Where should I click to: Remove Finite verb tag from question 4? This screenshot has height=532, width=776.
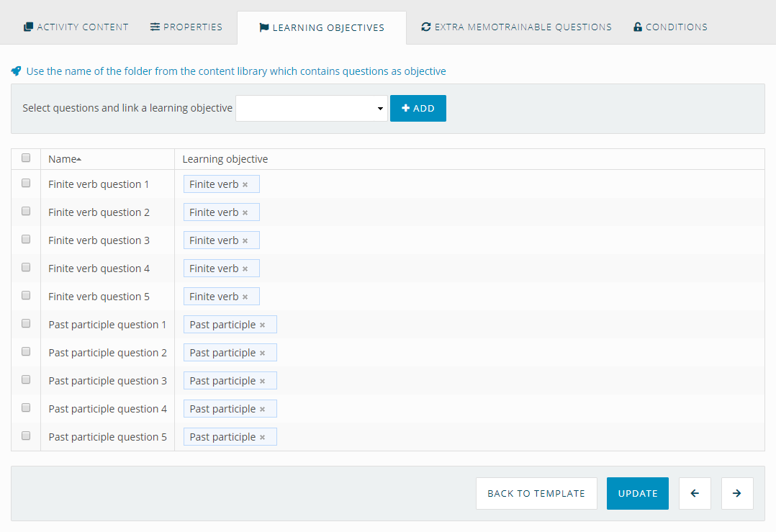tap(245, 269)
